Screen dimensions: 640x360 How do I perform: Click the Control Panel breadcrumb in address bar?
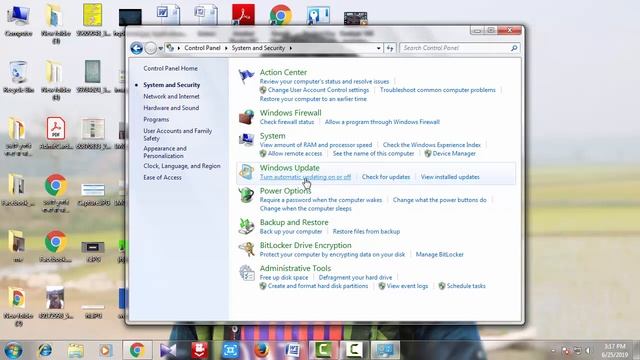202,48
